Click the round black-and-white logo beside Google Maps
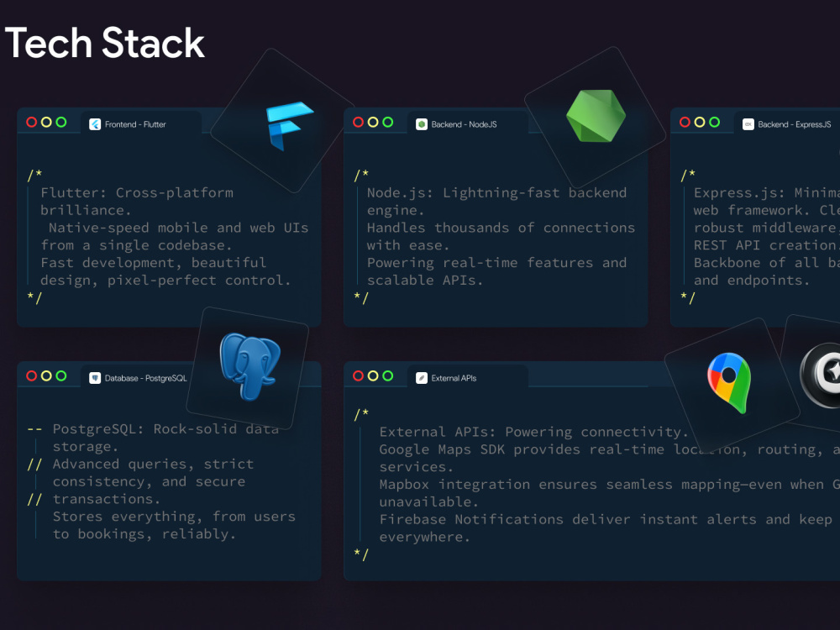The width and height of the screenshot is (840, 630). [821, 375]
